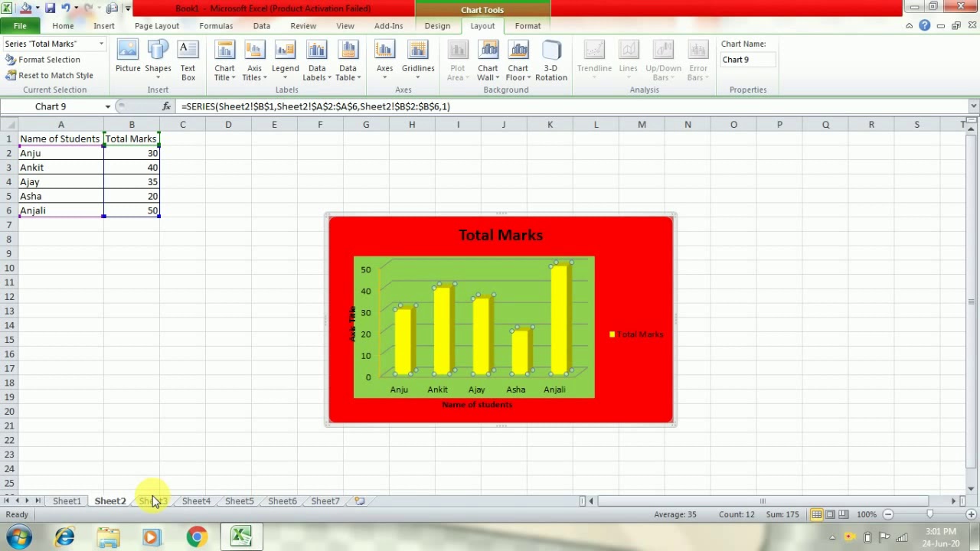The height and width of the screenshot is (551, 980).
Task: Open the Chart Wall options
Action: [488, 61]
